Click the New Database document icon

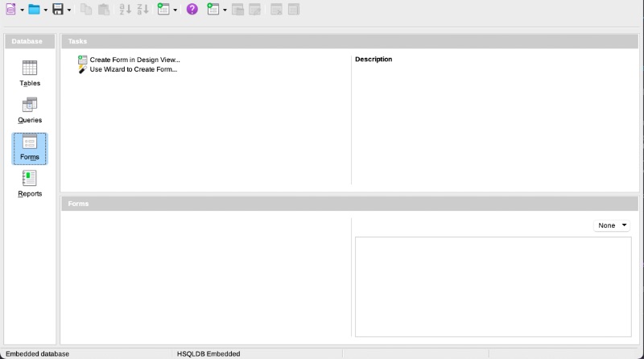pyautogui.click(x=11, y=9)
